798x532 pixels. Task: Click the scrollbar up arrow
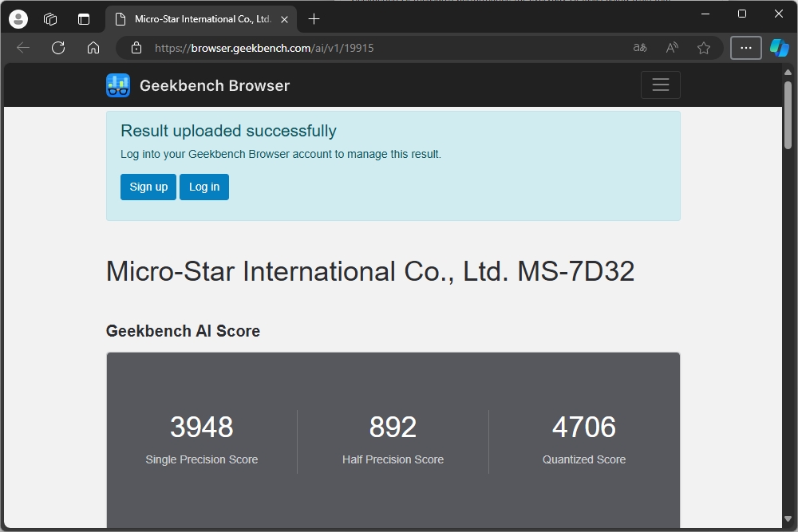pyautogui.click(x=788, y=73)
